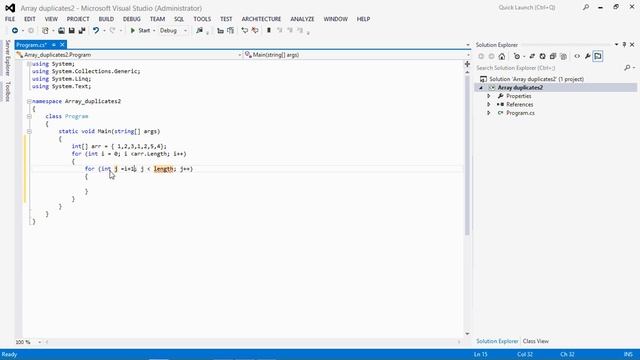Toggle a bookmark using the toolbar icon
Image resolution: width=640 pixels, height=360 pixels.
[269, 31]
